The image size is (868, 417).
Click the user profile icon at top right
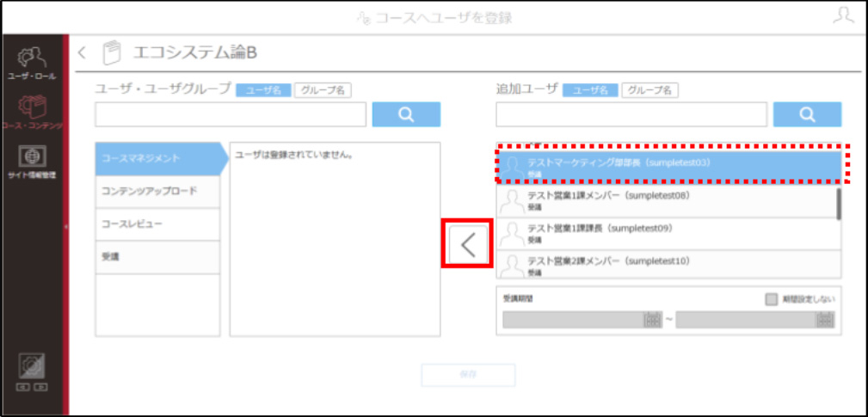tap(843, 15)
